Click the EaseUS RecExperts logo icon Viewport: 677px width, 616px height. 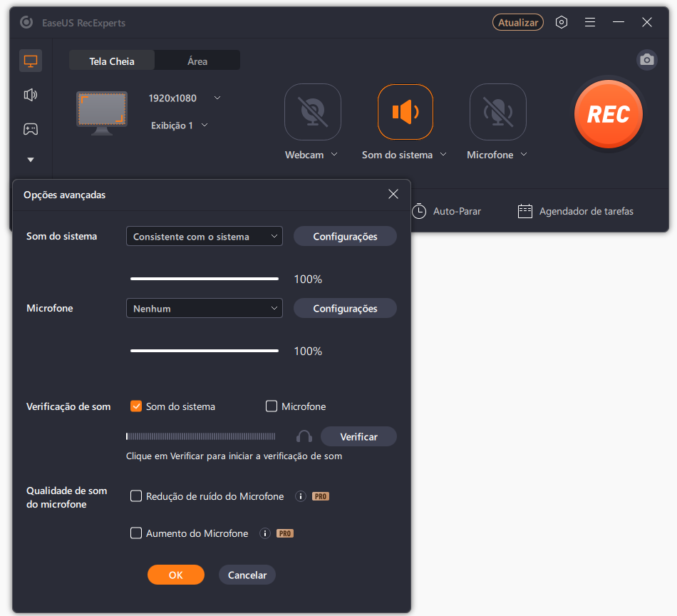click(x=26, y=22)
